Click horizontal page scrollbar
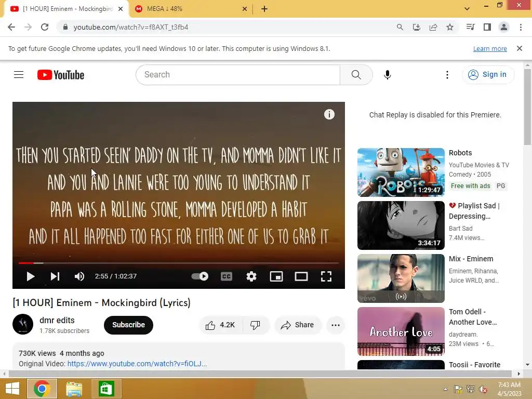Screen dimensions: 532x399 click(x=260, y=374)
